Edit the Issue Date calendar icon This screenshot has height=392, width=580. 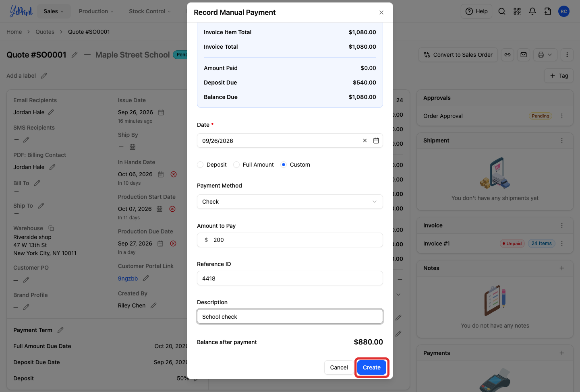[161, 112]
